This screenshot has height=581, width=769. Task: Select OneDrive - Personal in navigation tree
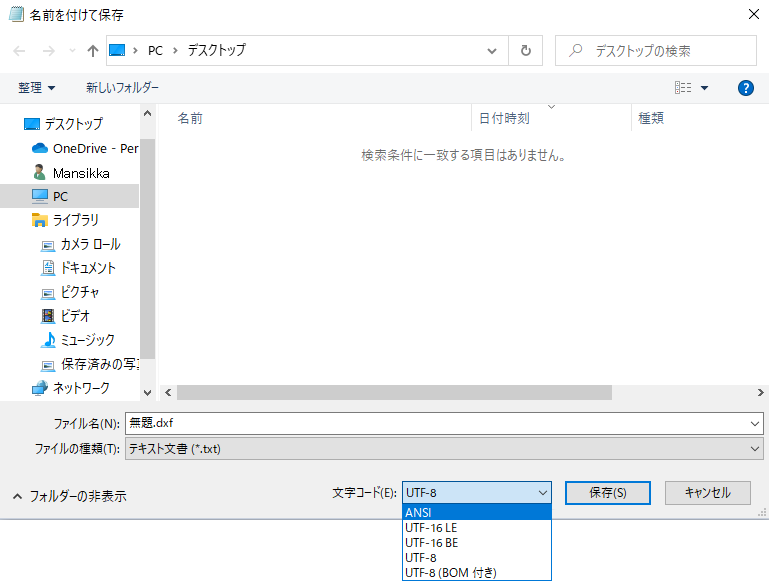pyautogui.click(x=85, y=148)
